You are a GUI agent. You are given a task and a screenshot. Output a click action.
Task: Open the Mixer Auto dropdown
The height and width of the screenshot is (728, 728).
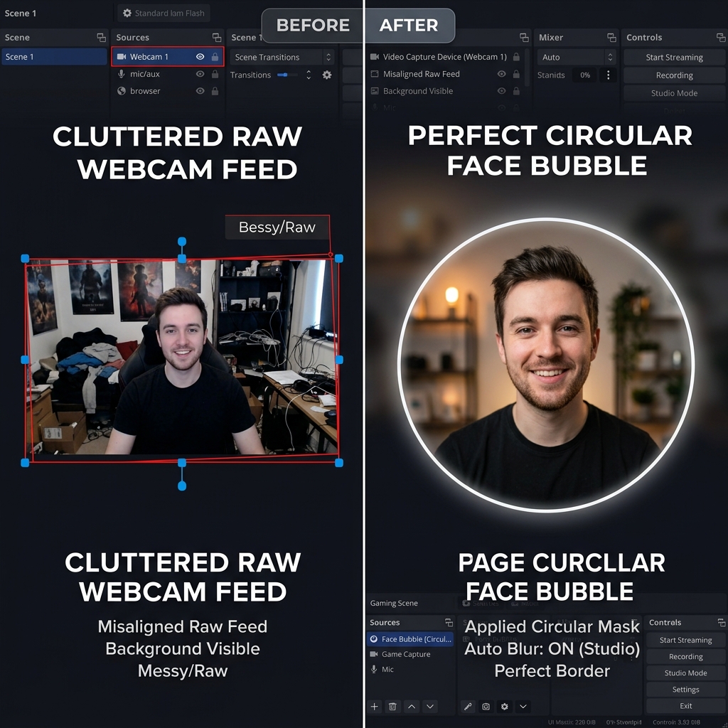(577, 57)
